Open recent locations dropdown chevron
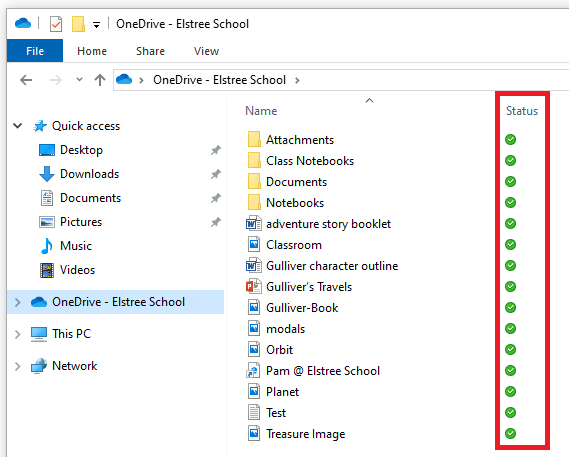569x457 pixels. [x=79, y=79]
